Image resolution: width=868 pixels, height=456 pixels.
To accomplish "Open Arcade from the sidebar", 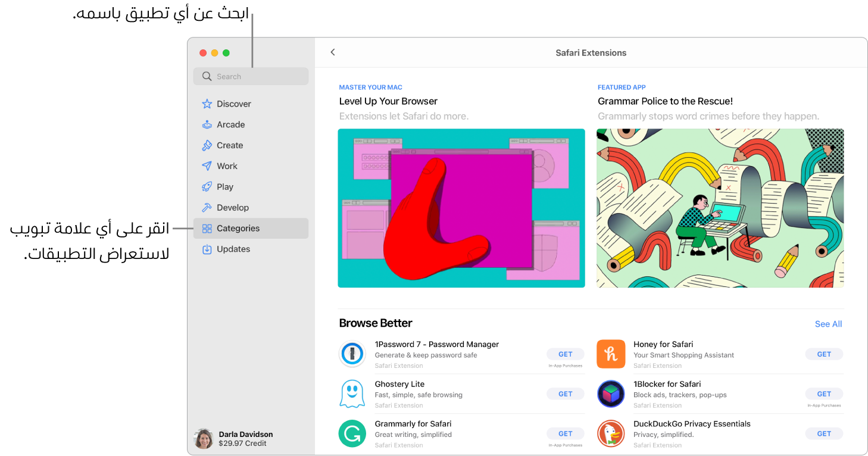I will tap(207, 124).
